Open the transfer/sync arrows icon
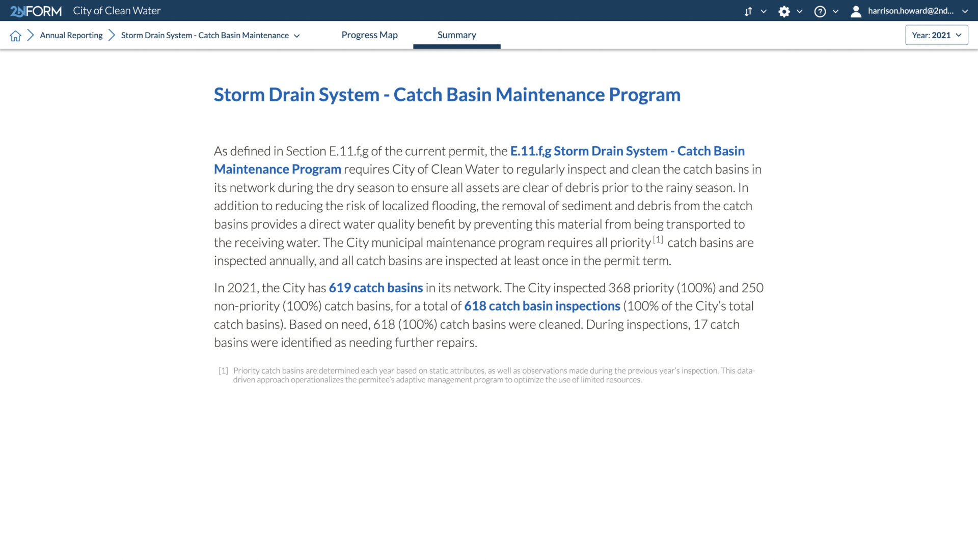This screenshot has height=560, width=978. [748, 11]
